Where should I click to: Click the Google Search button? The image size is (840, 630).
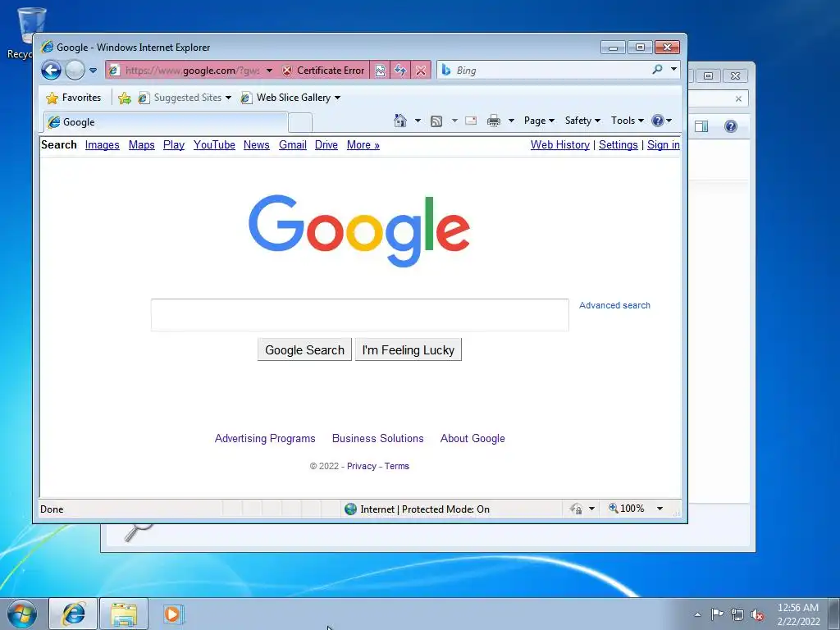pos(304,349)
